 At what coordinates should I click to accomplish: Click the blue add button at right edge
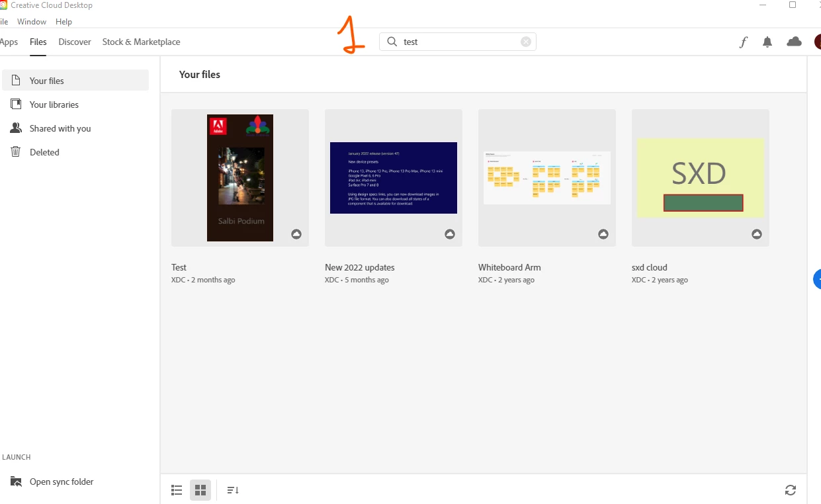817,279
